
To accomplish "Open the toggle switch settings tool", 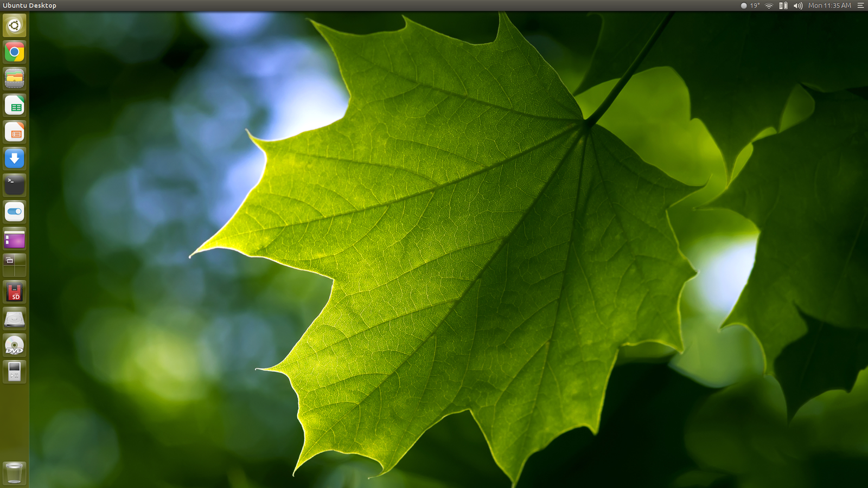I will (15, 211).
